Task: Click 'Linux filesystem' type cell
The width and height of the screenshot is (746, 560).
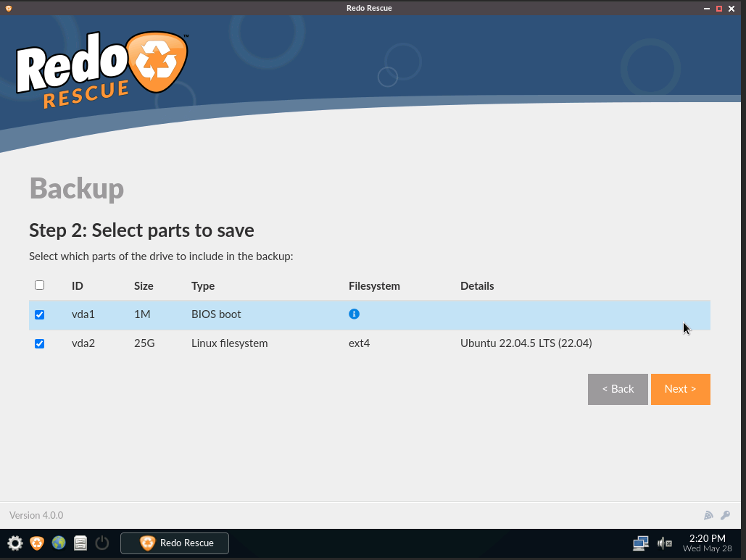Action: [x=229, y=343]
